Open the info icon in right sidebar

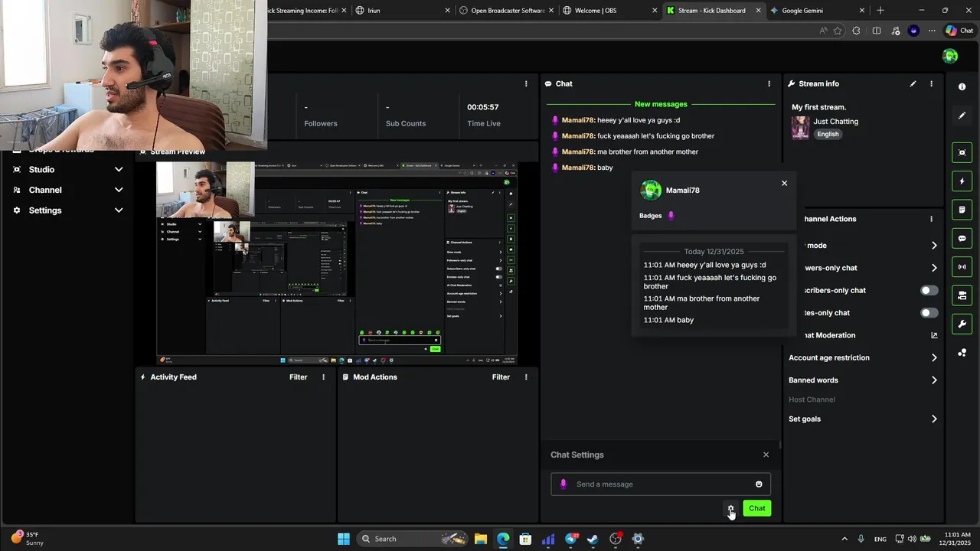(x=962, y=86)
